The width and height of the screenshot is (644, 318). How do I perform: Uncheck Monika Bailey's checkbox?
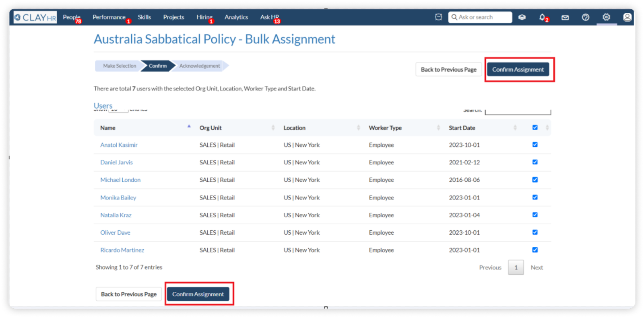(x=535, y=197)
